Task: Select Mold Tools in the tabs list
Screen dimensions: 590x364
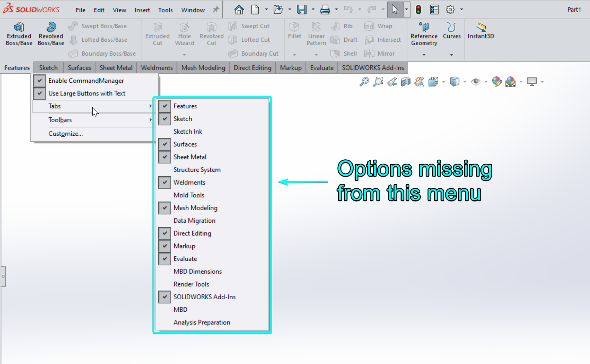Action: pyautogui.click(x=189, y=195)
